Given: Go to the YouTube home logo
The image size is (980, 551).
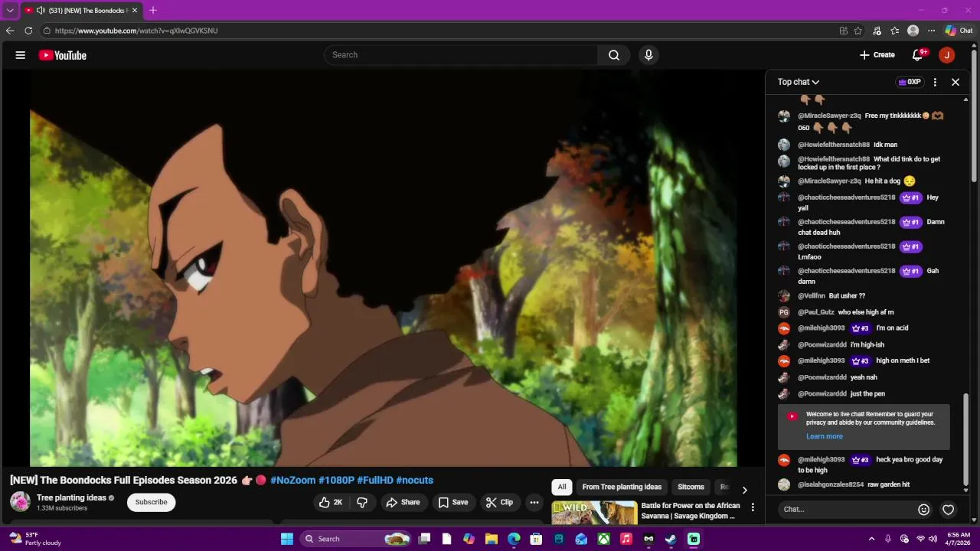Looking at the screenshot, I should pyautogui.click(x=63, y=55).
